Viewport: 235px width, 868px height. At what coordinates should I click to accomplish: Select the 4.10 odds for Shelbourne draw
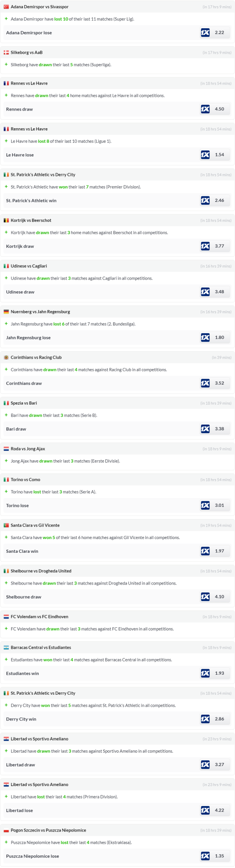[219, 597]
